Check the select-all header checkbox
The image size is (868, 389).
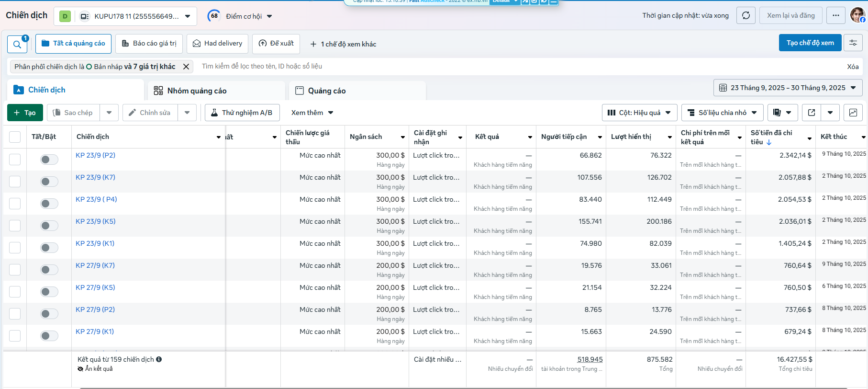point(15,137)
